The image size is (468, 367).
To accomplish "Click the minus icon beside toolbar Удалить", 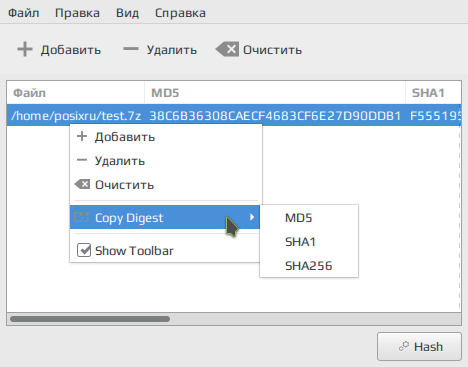I will (131, 49).
